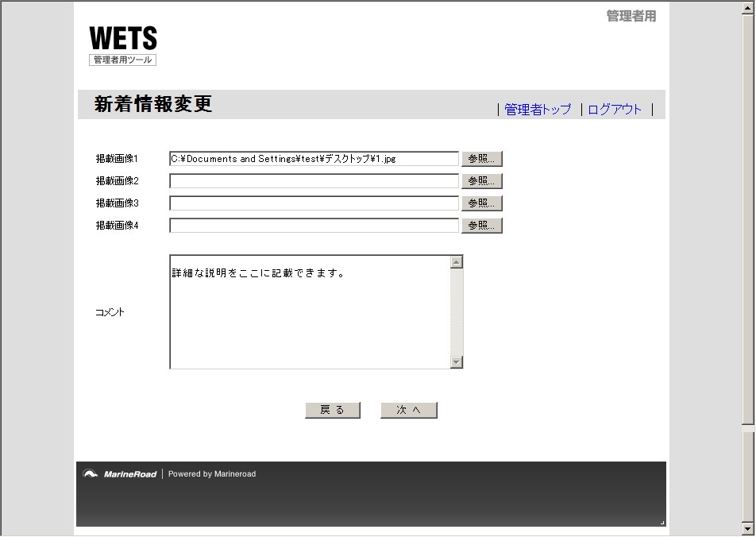This screenshot has width=756, height=537.
Task: Select the 掲載画像3 file input field
Action: (314, 203)
